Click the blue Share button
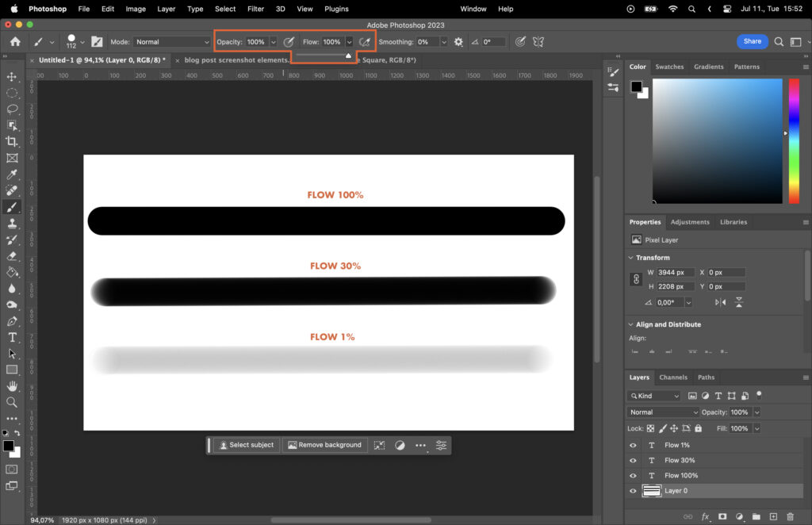Viewport: 812px width, 525px height. [752, 41]
